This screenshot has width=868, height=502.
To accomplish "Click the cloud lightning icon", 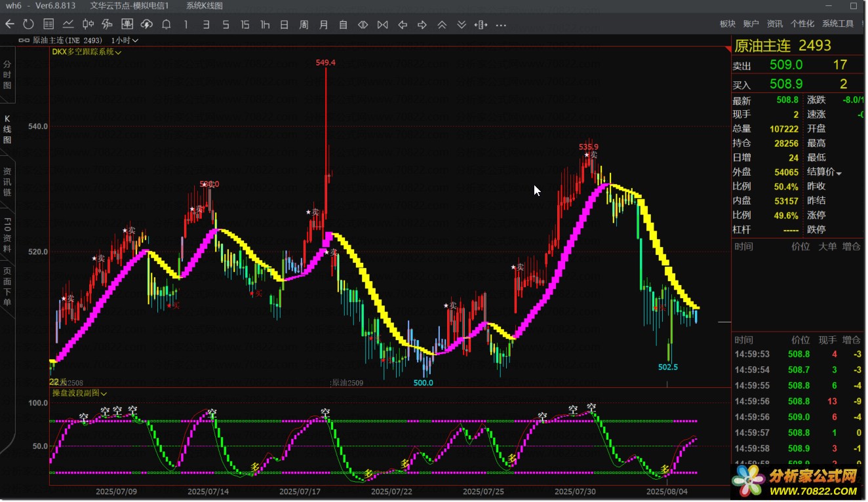I will point(147,24).
